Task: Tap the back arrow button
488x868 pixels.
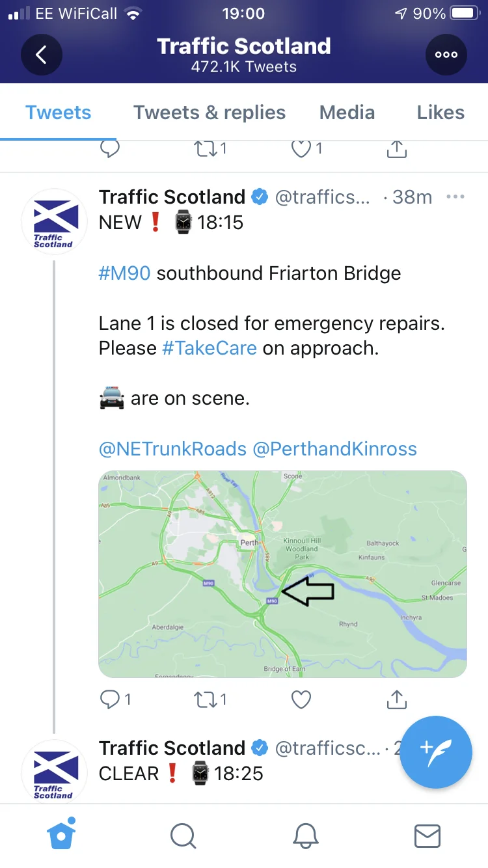Action: (x=42, y=55)
